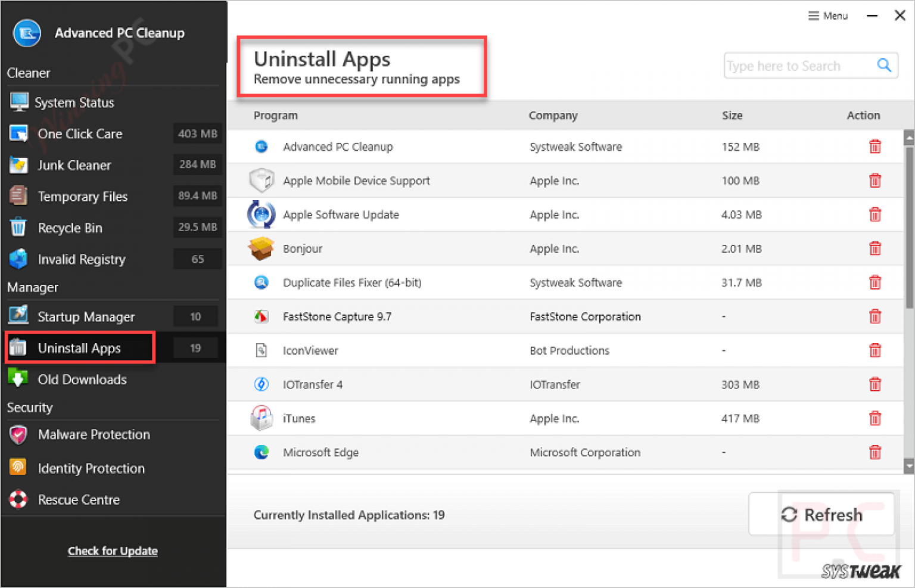The image size is (915, 588).
Task: Delete IconViewer using trash icon
Action: tap(874, 350)
